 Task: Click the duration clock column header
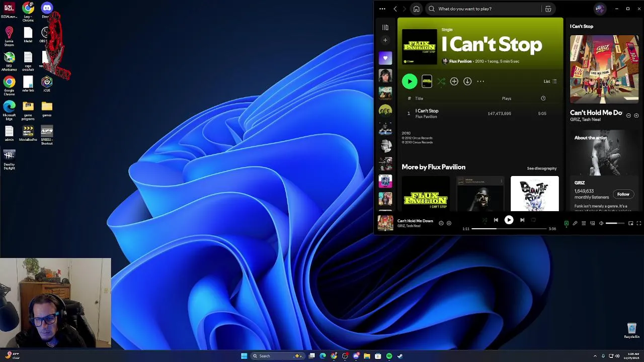click(543, 99)
